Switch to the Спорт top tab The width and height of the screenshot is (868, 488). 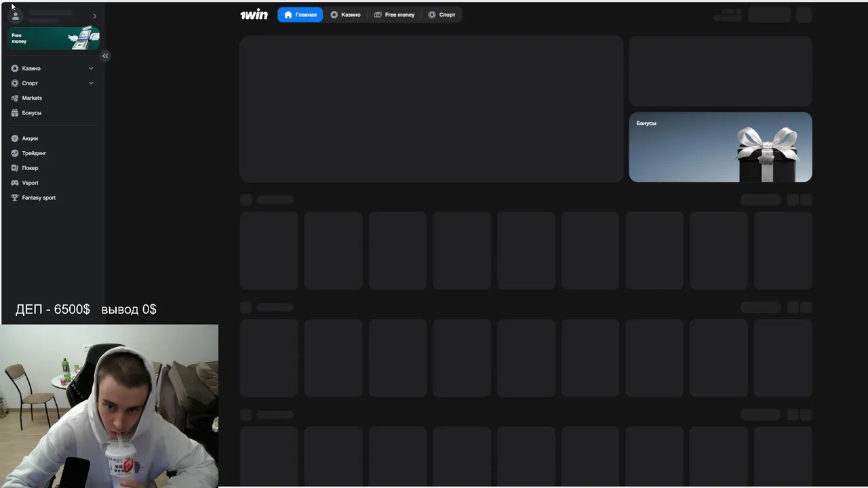(442, 14)
